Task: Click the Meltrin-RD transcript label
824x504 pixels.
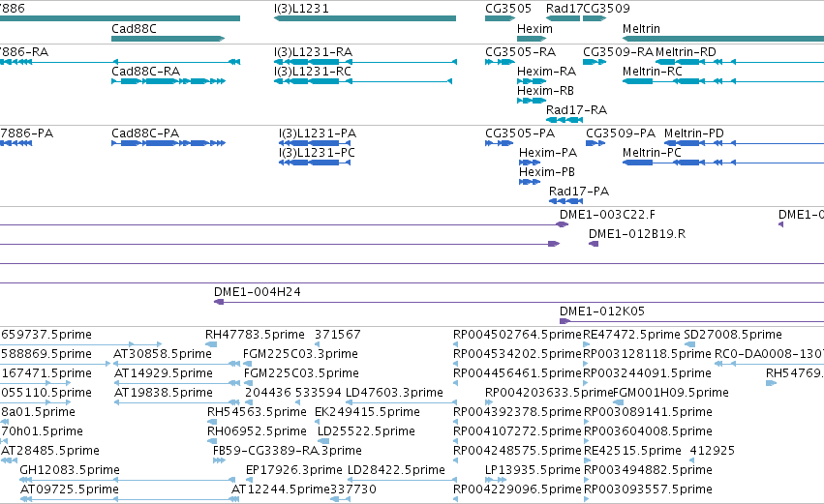Action: (686, 52)
